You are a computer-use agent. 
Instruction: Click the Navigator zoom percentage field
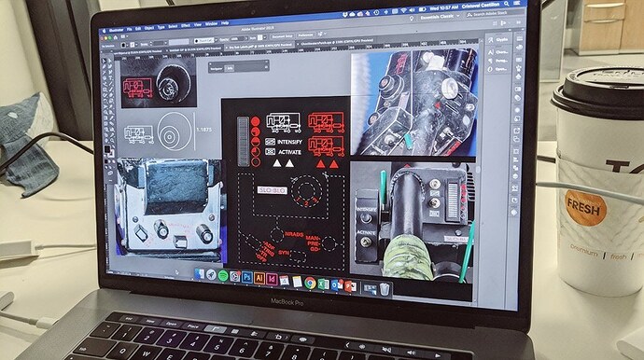(230, 69)
